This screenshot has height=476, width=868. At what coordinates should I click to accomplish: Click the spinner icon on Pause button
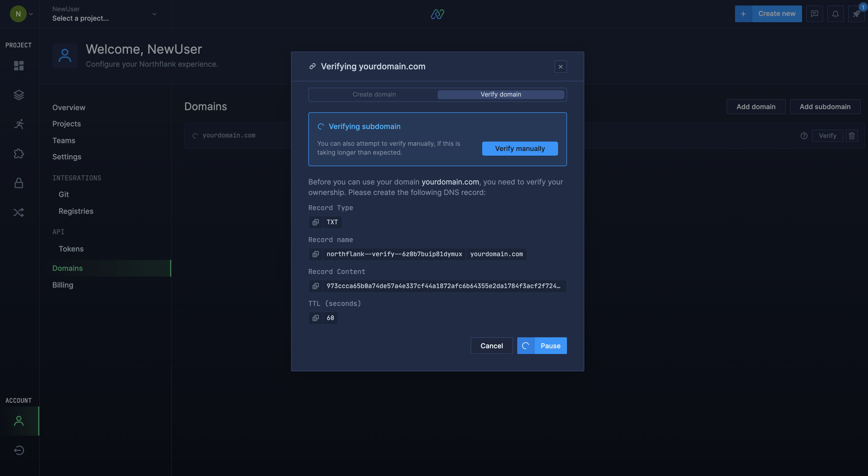pyautogui.click(x=526, y=346)
